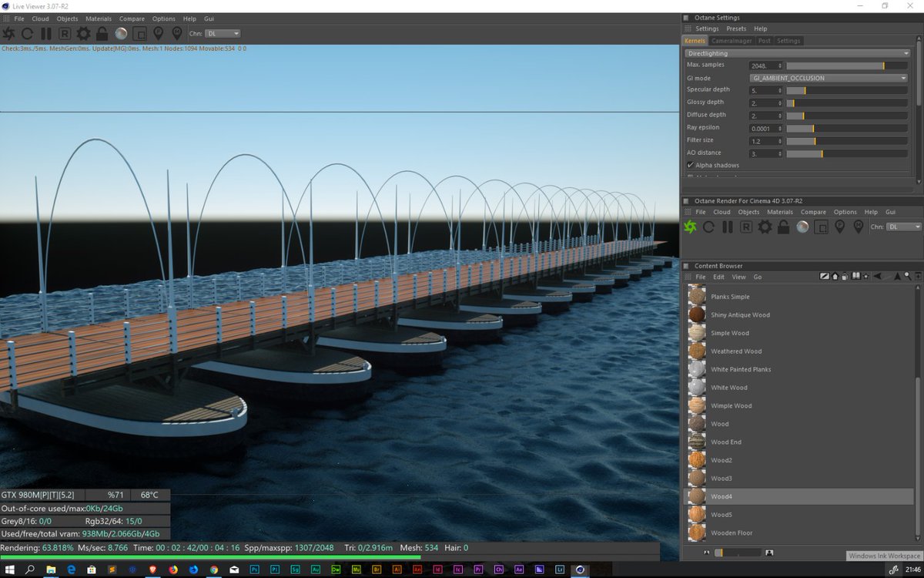This screenshot has height=578, width=924.
Task: Switch to the CameraImager tab
Action: tap(731, 41)
